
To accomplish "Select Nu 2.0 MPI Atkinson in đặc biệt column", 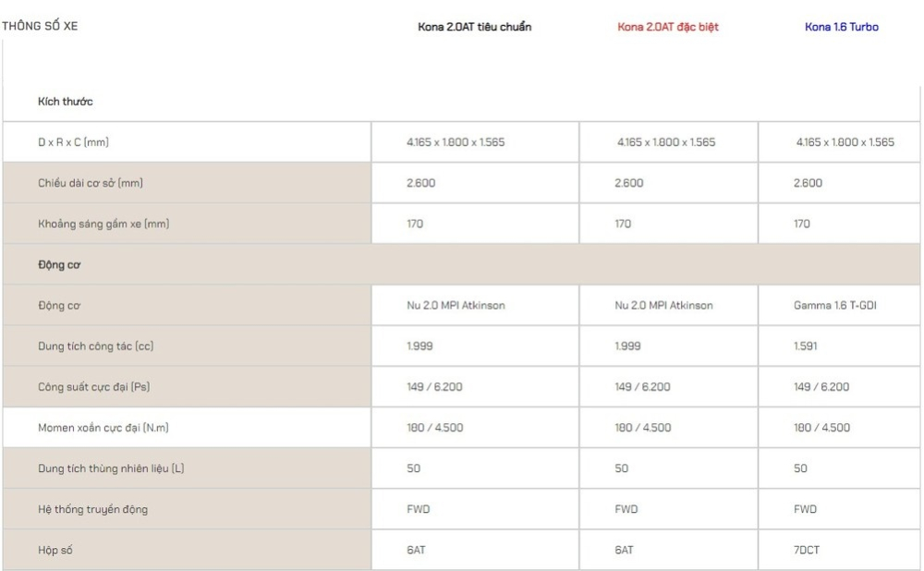I will (x=663, y=305).
